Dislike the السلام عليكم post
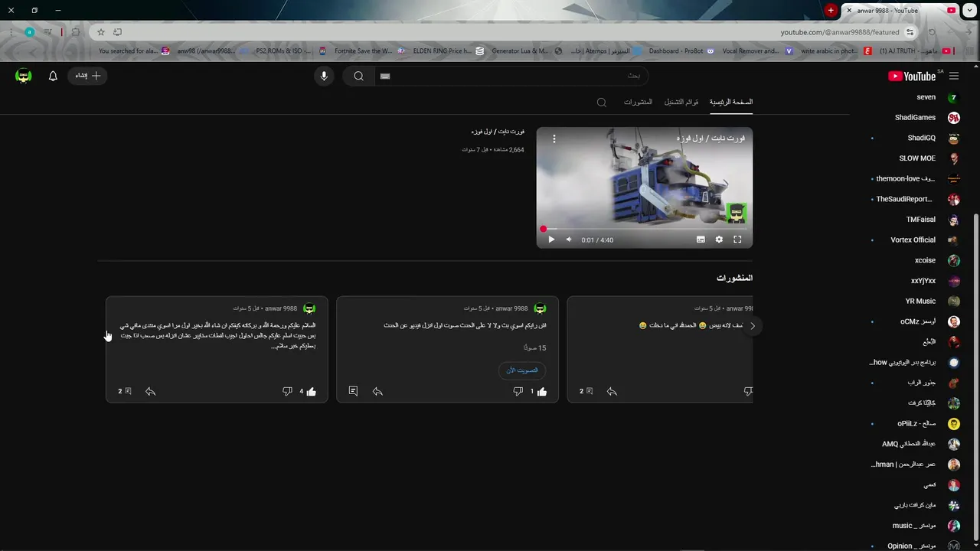Image resolution: width=980 pixels, height=551 pixels. pyautogui.click(x=287, y=391)
